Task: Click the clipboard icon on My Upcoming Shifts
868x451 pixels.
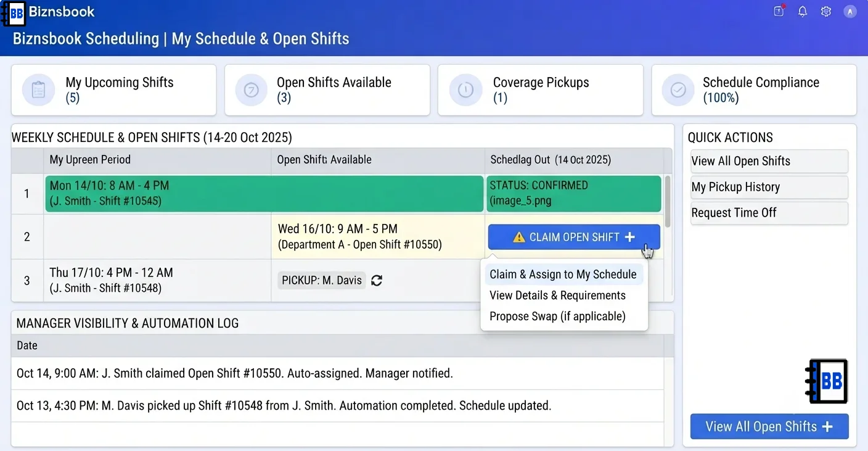Action: (x=38, y=90)
